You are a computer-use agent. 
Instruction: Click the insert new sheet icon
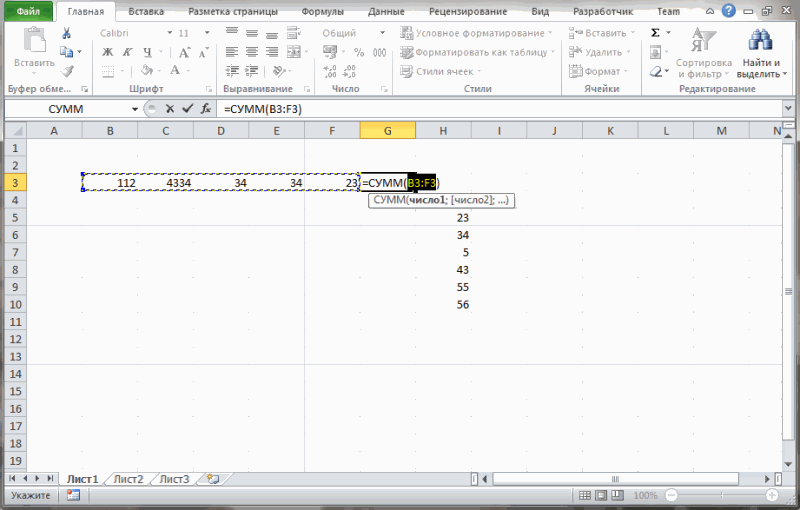point(213,479)
